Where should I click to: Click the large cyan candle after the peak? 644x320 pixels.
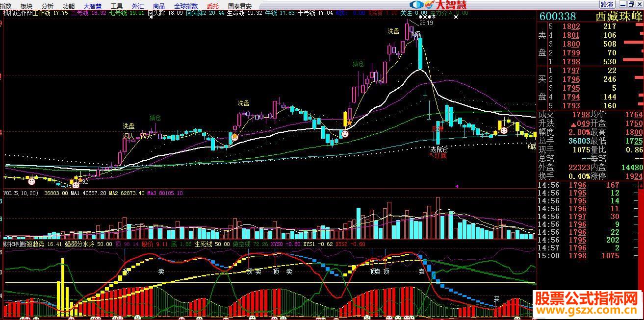tap(420, 53)
